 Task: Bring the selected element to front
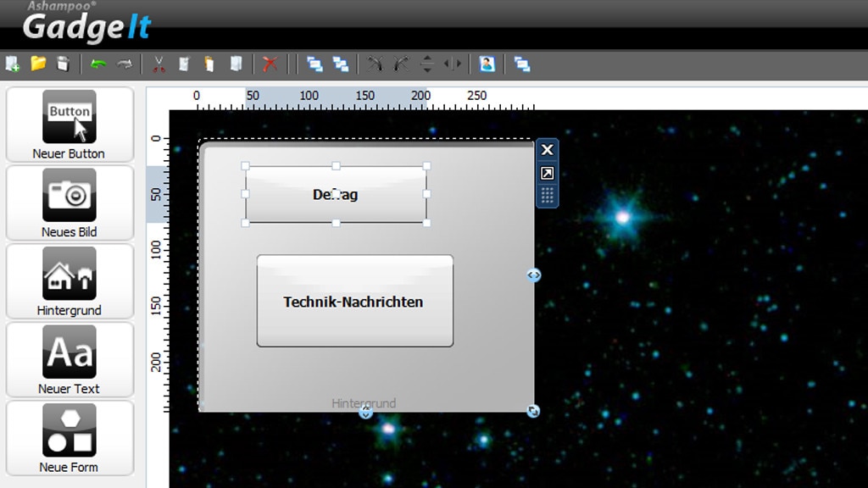(312, 64)
